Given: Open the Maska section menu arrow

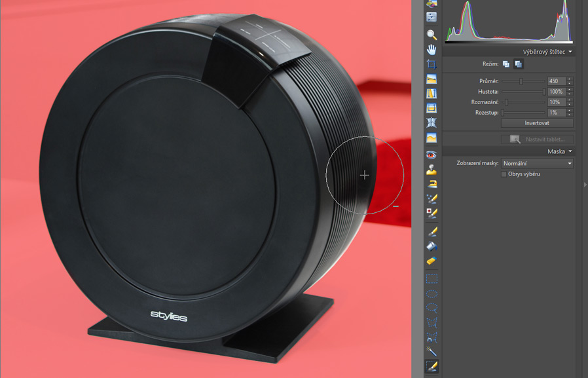Looking at the screenshot, I should point(570,151).
